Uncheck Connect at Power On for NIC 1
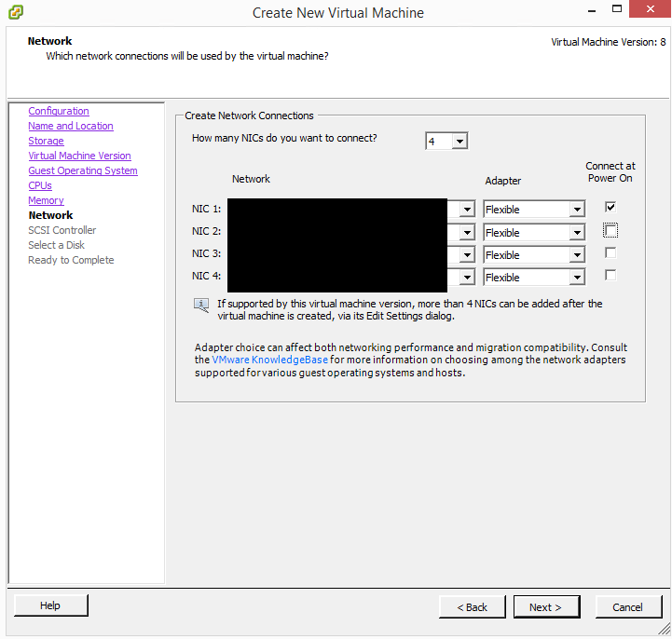The image size is (672, 639). [x=610, y=208]
